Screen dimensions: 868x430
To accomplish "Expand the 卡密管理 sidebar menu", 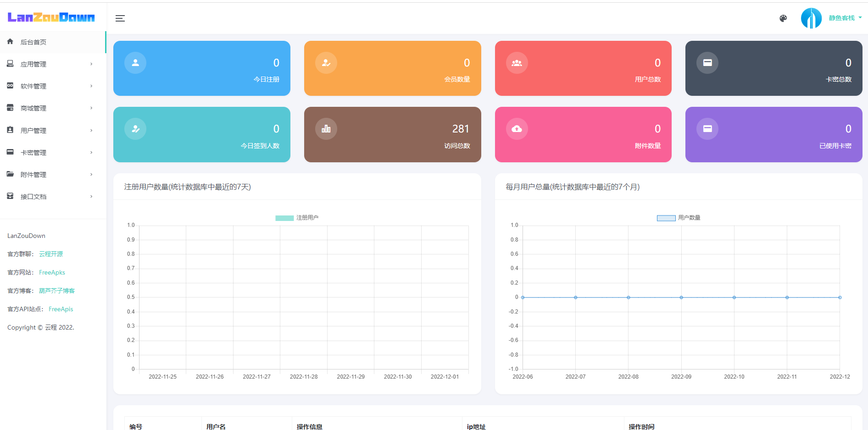I will click(x=34, y=152).
